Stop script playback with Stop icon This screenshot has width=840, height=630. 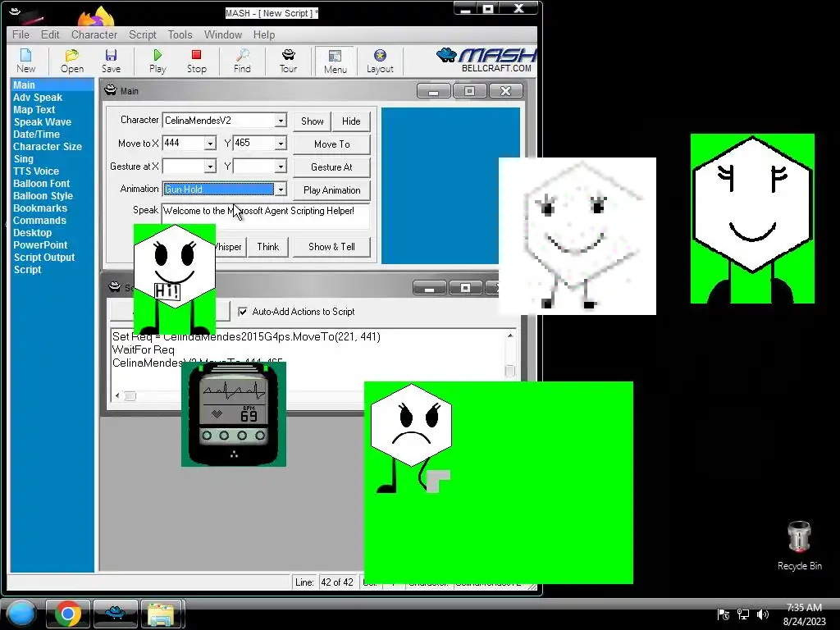197,61
